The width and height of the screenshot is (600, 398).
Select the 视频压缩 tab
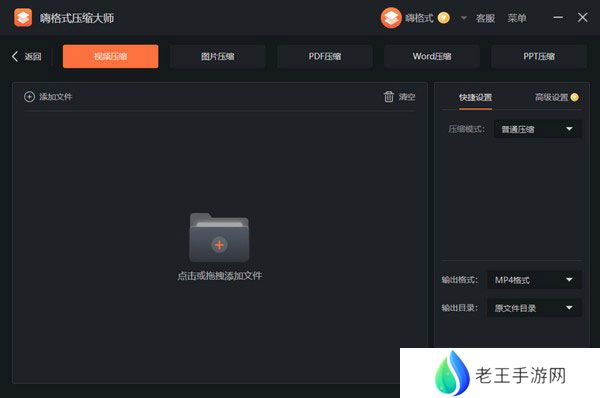point(111,56)
